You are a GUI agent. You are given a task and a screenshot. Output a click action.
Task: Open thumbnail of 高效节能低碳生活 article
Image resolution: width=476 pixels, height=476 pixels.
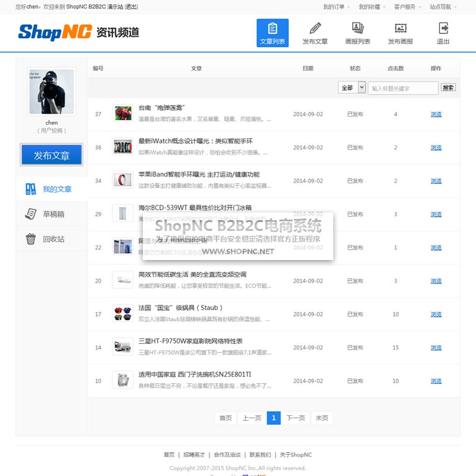pos(123,280)
